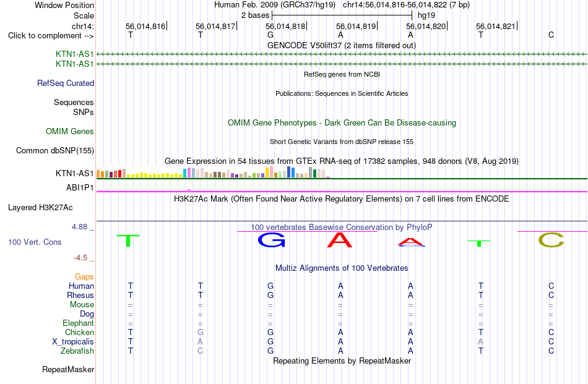Click the 'Click to complement -->' label
The height and width of the screenshot is (384, 588).
pyautogui.click(x=51, y=36)
